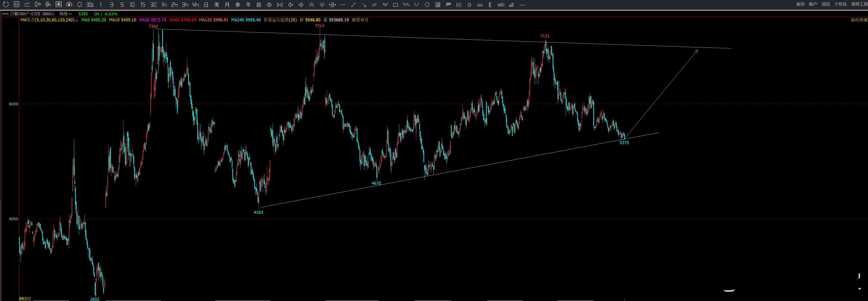Screen dimensions: 868x301
Task: Select the eraser drawing tool
Action: [511, 5]
